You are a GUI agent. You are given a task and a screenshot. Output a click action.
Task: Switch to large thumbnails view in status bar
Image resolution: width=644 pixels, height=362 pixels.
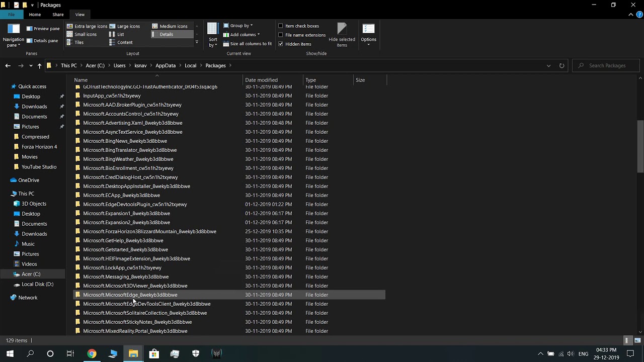(x=637, y=340)
